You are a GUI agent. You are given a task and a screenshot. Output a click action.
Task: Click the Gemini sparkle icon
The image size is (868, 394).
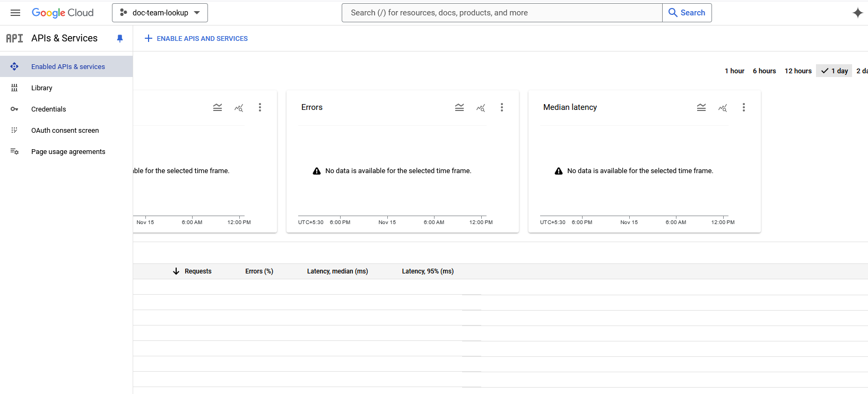click(857, 13)
